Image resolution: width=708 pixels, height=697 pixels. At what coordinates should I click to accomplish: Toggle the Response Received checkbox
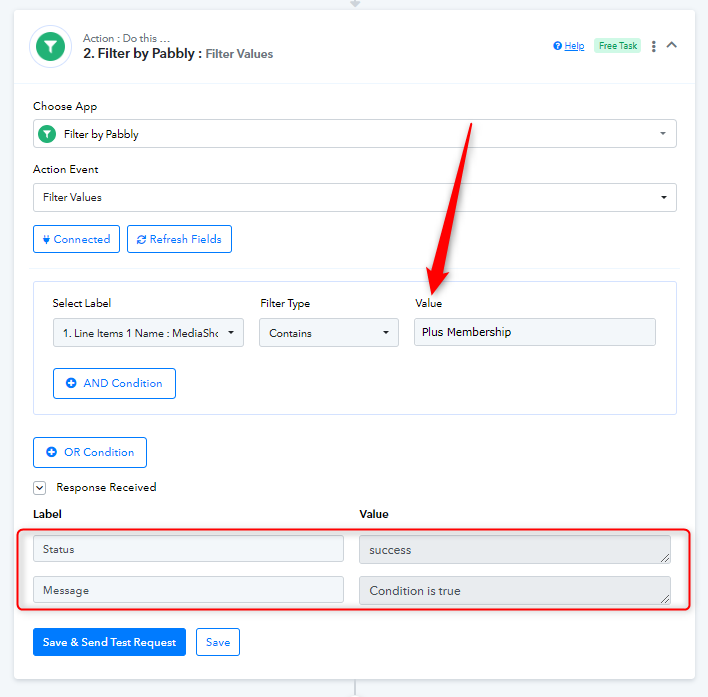tap(40, 488)
